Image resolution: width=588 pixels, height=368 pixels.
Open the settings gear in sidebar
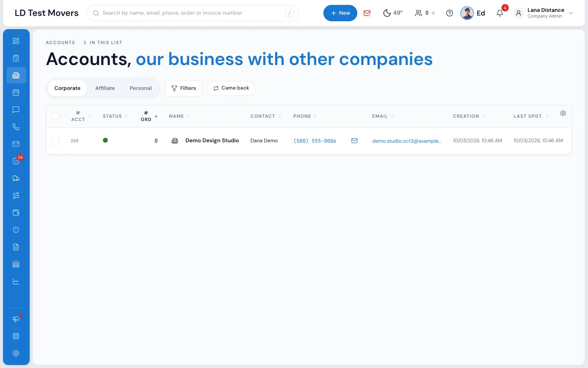click(16, 353)
